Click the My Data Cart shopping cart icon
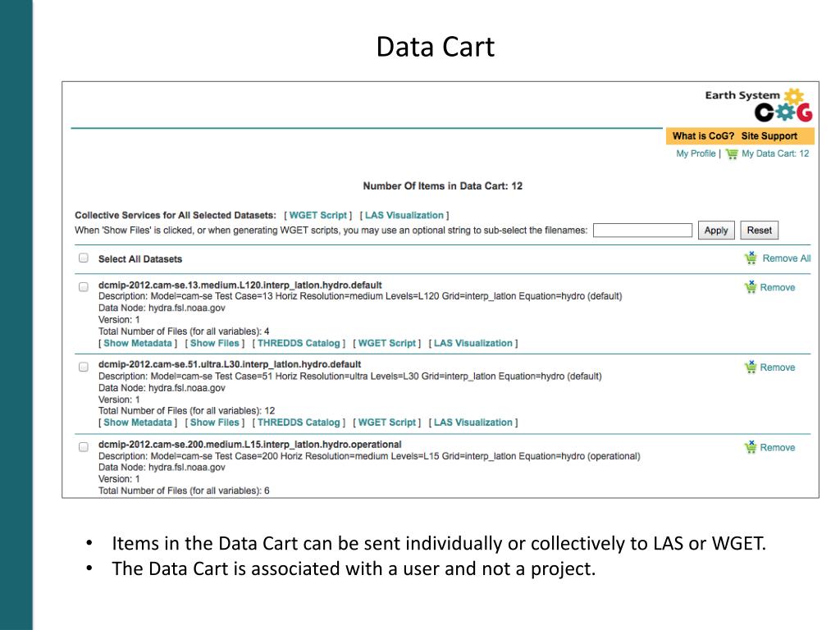The height and width of the screenshot is (630, 840). point(732,154)
